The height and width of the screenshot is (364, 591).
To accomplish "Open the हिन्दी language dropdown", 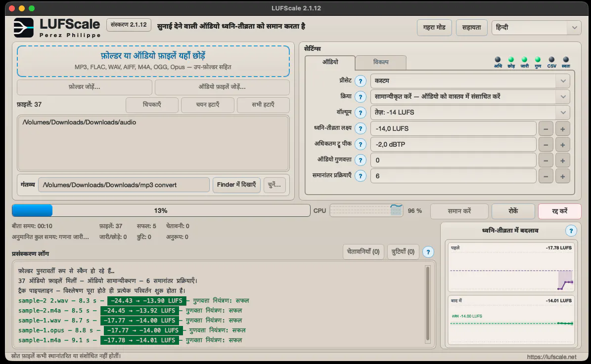I will tap(536, 28).
